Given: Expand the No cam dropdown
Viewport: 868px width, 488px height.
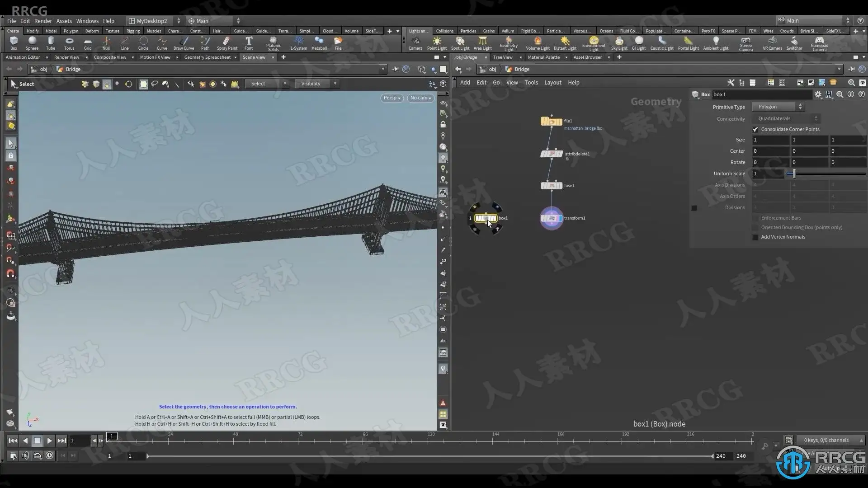Looking at the screenshot, I should (x=420, y=98).
